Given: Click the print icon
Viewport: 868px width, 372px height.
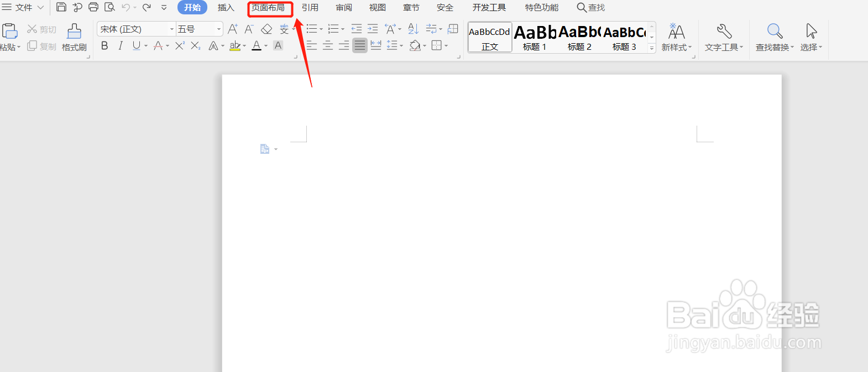Looking at the screenshot, I should (x=93, y=7).
